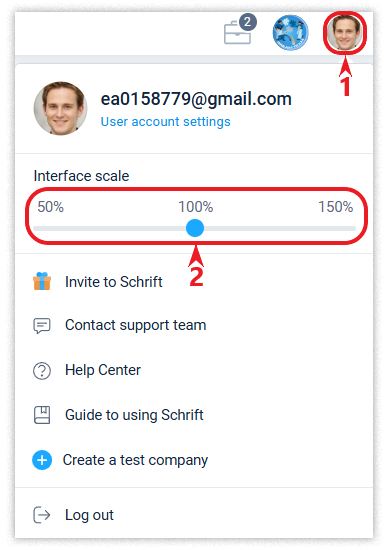Click the chat bubble support icon
Screen dimensions: 387x550
click(42, 326)
